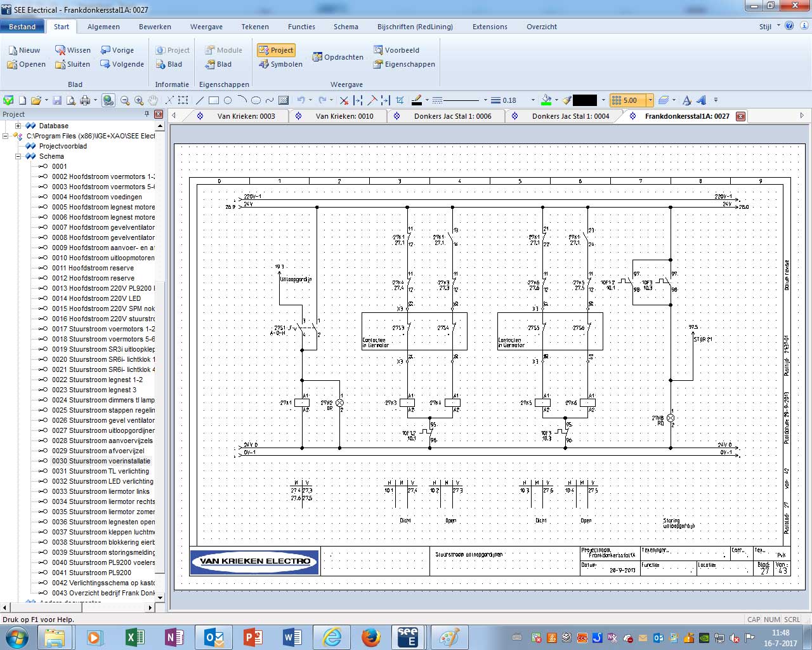The width and height of the screenshot is (812, 650).
Task: Open the Bestand menu
Action: tap(22, 27)
